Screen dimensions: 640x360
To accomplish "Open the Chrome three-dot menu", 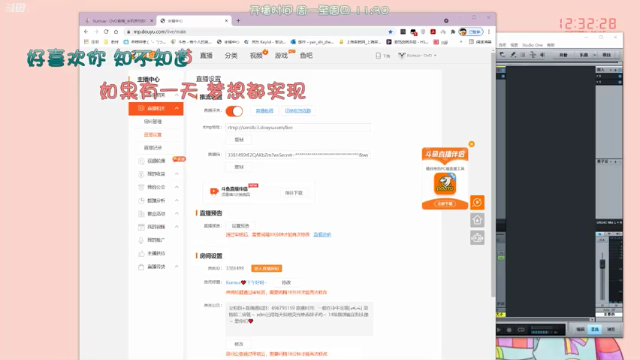I will (489, 32).
